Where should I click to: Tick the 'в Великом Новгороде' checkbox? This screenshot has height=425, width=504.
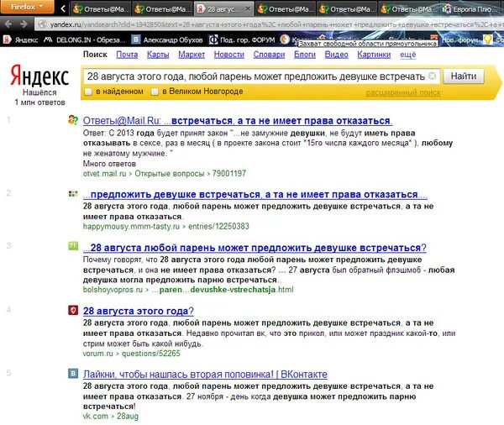(x=155, y=92)
